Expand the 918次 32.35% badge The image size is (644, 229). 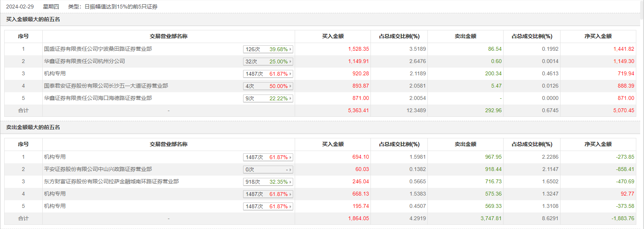tap(268, 182)
